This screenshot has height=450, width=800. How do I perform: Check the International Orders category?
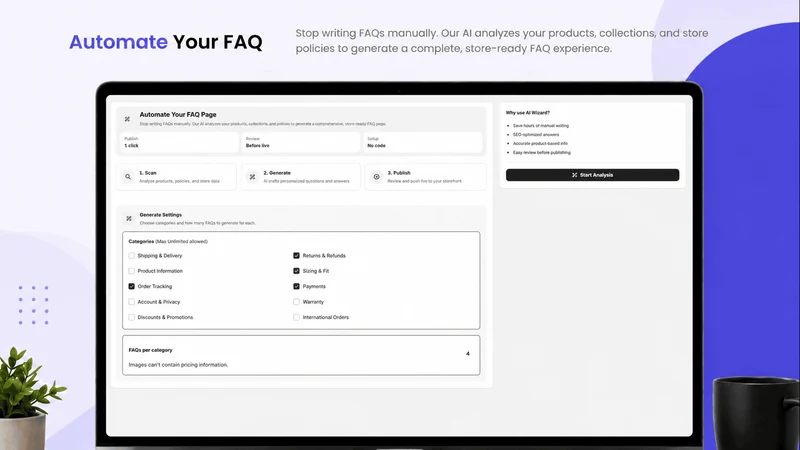pyautogui.click(x=296, y=317)
